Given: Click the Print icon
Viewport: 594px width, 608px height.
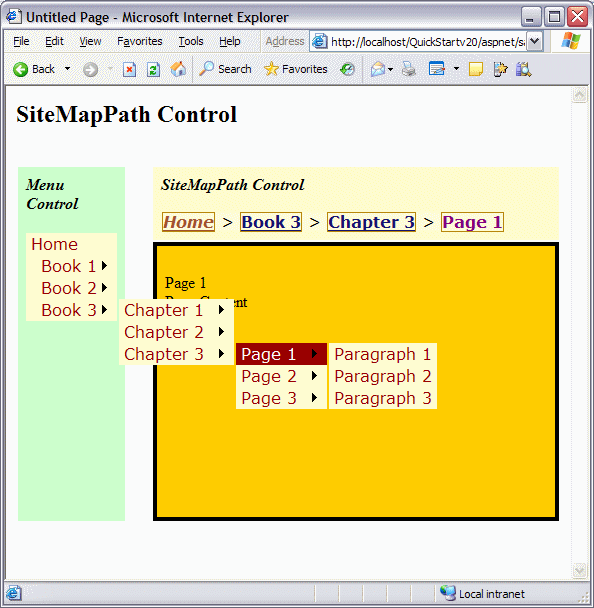Looking at the screenshot, I should pyautogui.click(x=409, y=69).
